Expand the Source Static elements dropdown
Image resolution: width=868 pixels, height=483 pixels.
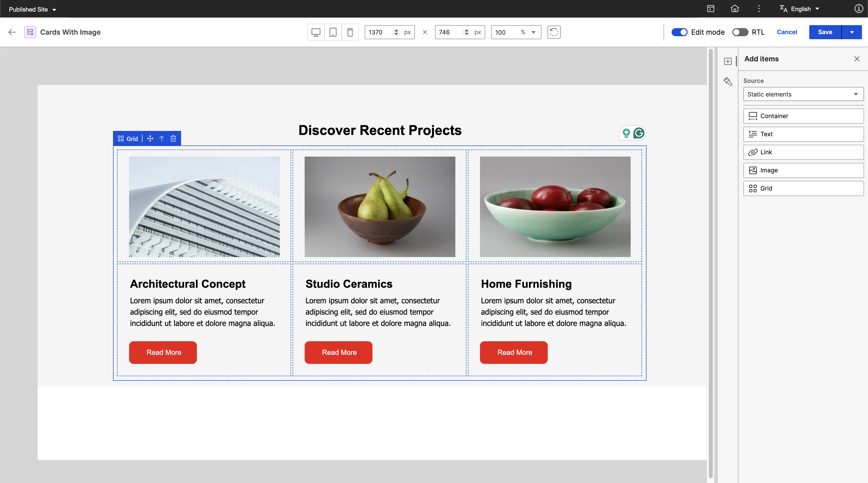pyautogui.click(x=803, y=94)
